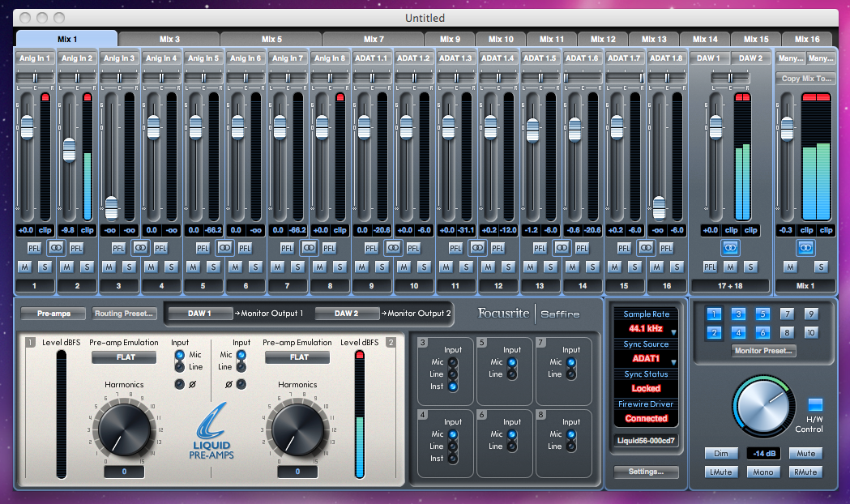Reset clip indicator on Anlg In 8 meter
Viewport: 850px width, 504px height.
(340, 97)
